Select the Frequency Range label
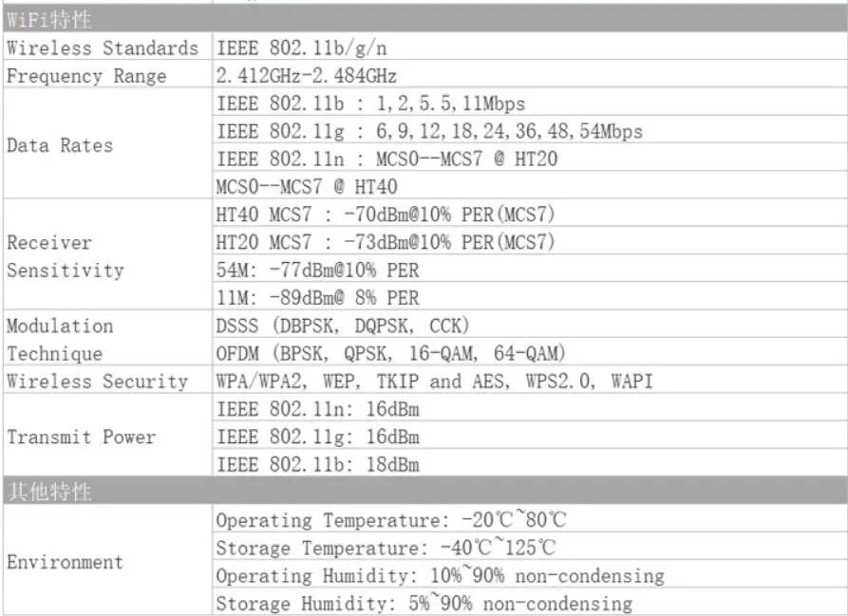Screen dimensions: 848x616 coord(86,76)
